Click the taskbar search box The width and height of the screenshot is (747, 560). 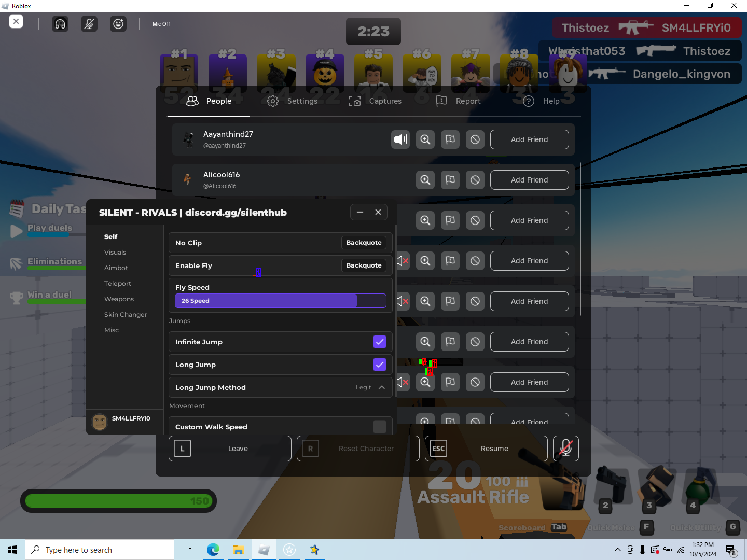pos(100,550)
